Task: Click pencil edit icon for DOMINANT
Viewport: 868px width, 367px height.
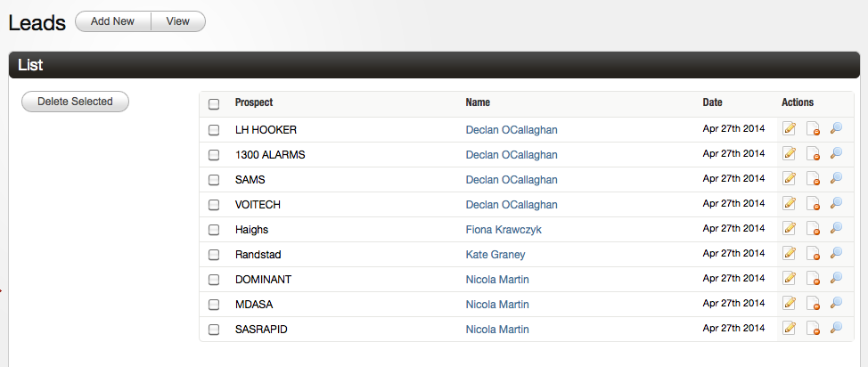Action: click(x=790, y=279)
